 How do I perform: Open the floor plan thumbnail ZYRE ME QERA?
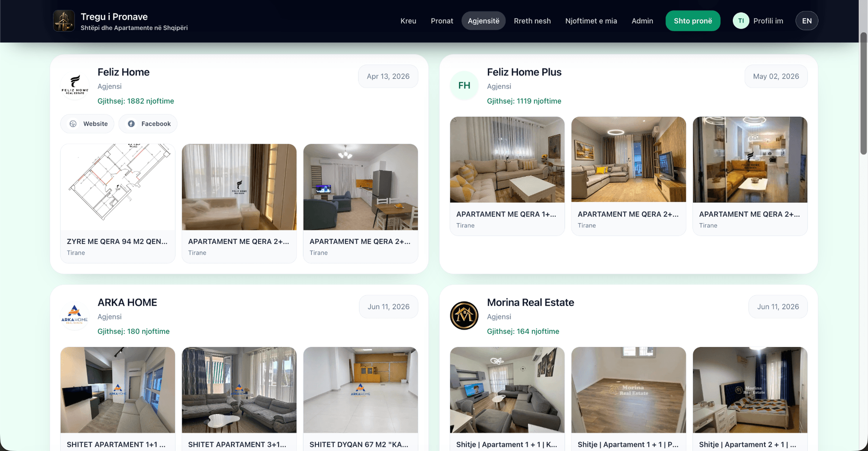click(118, 187)
